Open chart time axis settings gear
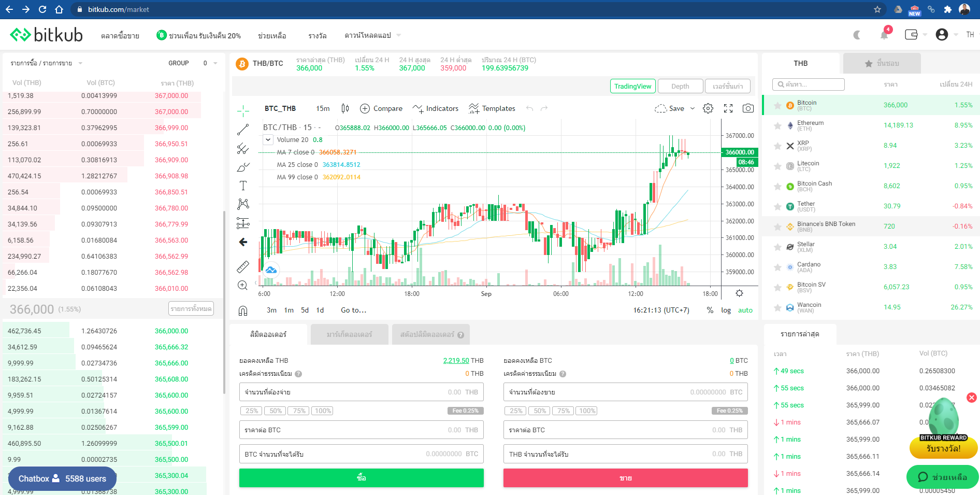 pos(739,293)
